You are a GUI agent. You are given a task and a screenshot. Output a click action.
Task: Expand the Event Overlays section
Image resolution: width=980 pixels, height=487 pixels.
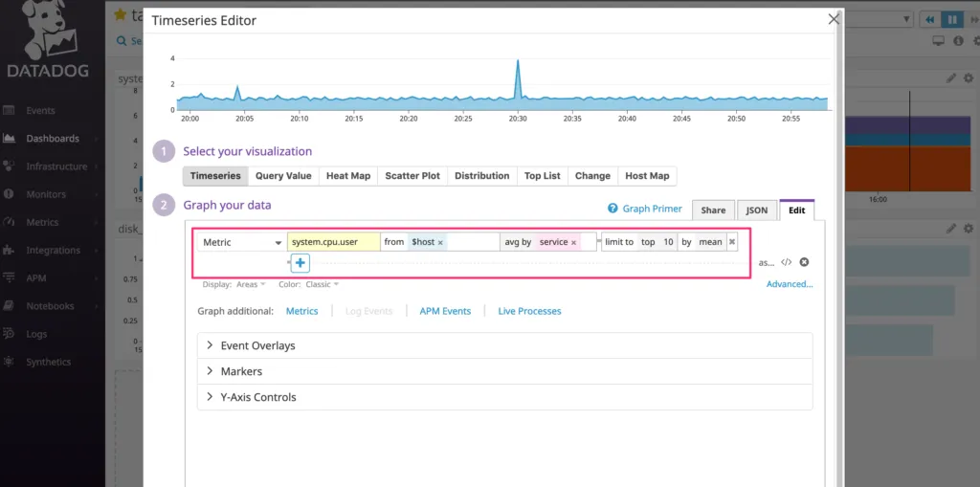(x=505, y=345)
